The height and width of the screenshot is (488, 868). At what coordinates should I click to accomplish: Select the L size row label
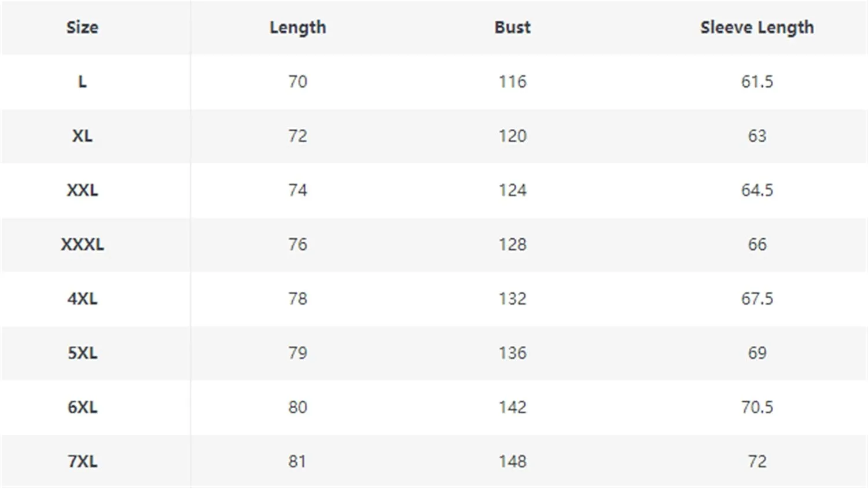tap(82, 82)
